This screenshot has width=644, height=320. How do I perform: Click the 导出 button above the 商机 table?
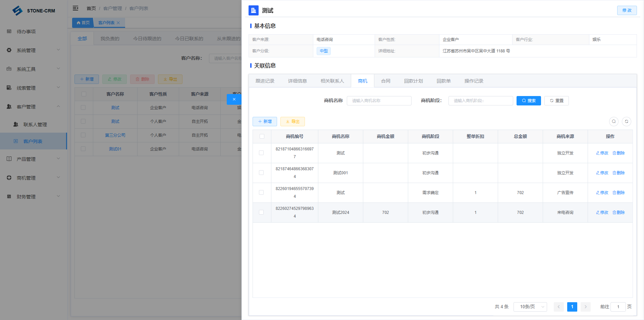[x=292, y=122]
